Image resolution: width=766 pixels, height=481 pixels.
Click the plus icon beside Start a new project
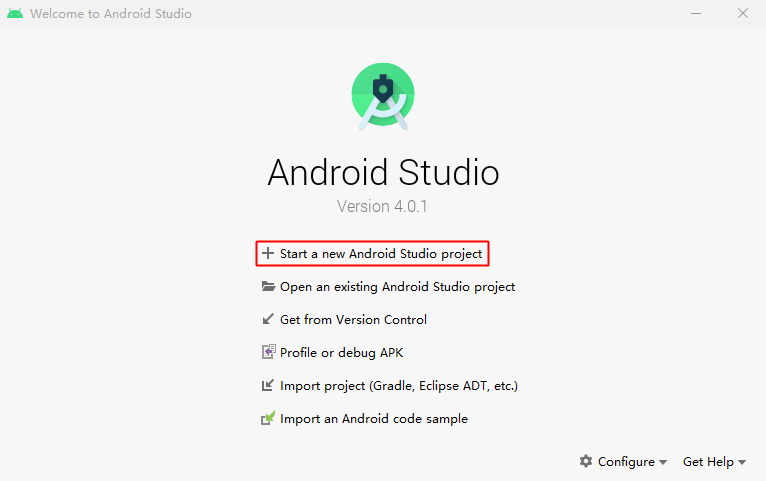268,253
